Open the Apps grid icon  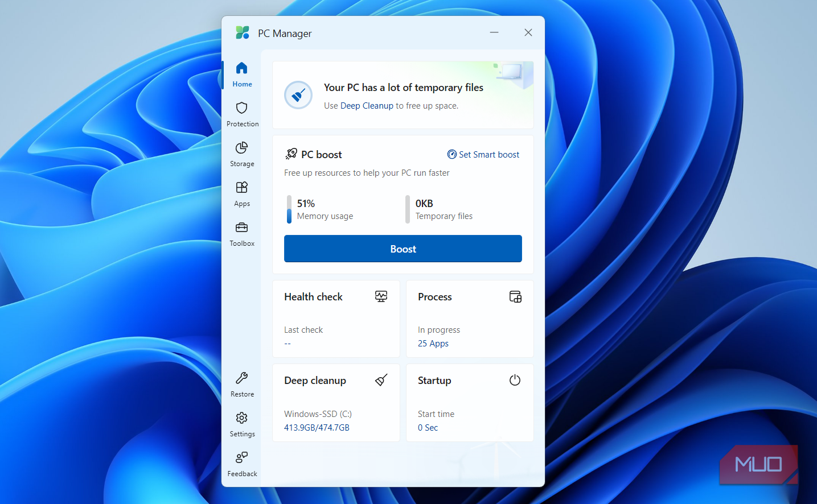click(241, 188)
